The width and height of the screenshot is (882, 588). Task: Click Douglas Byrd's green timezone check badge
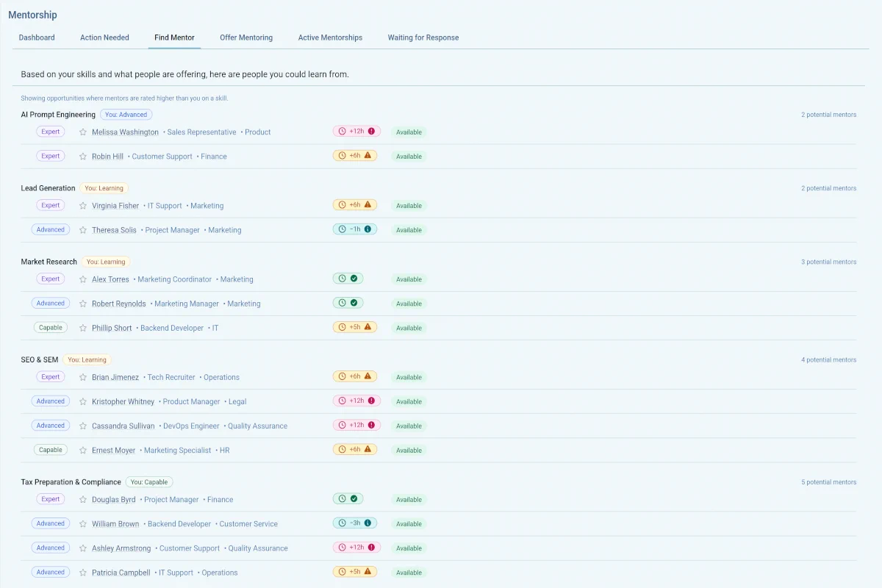coord(348,498)
